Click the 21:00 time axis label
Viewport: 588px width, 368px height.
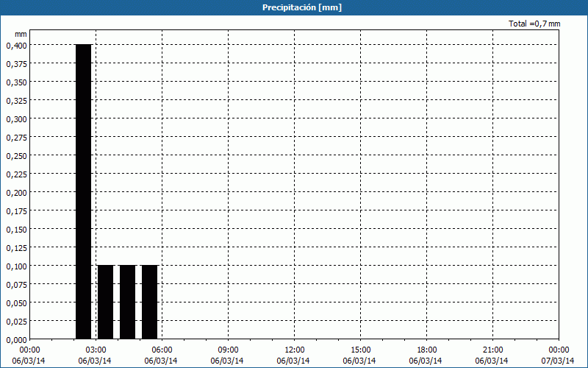point(492,350)
